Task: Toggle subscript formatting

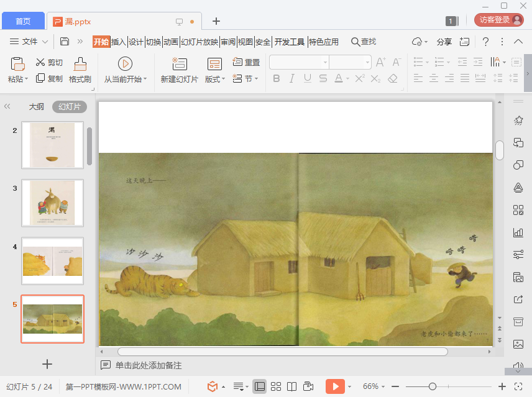Action: 375,79
